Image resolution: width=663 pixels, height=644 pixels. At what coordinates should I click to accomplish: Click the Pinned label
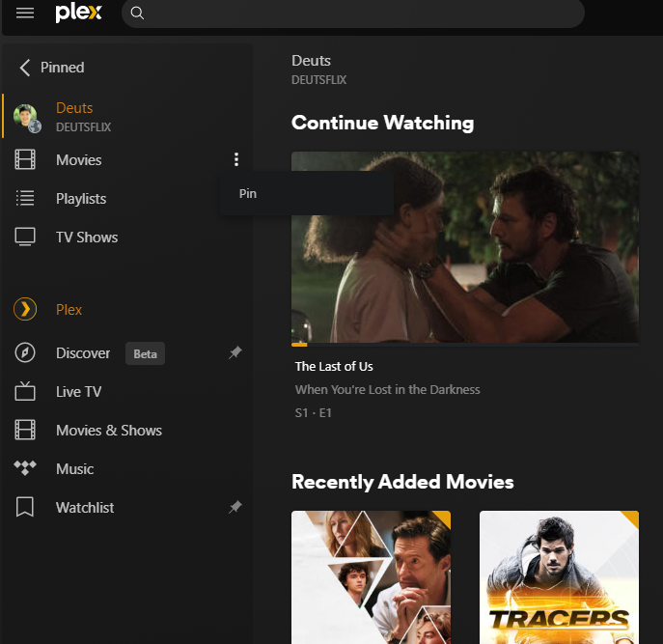62,68
